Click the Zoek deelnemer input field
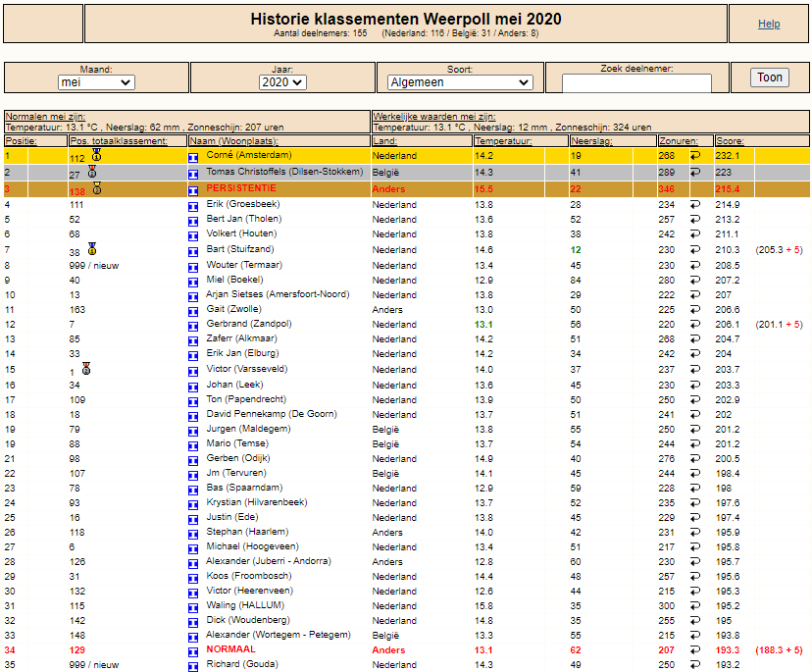 [636, 83]
